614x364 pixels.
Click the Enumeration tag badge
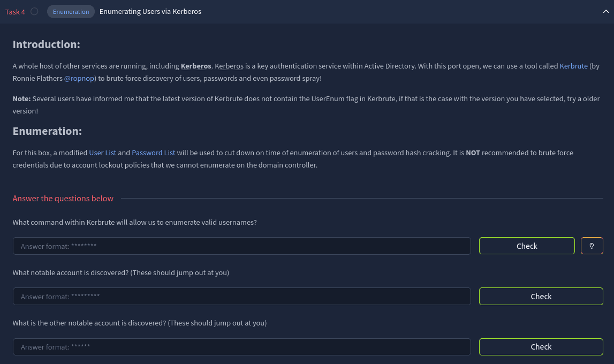click(71, 12)
